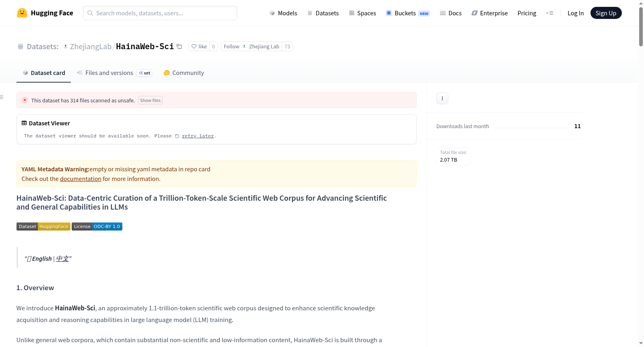
Task: Click the License ODC-BY 1.0 badge
Action: tap(97, 226)
